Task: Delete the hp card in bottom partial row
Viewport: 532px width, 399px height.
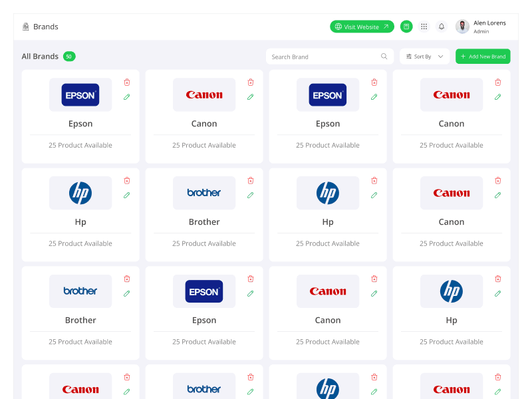Action: click(374, 377)
